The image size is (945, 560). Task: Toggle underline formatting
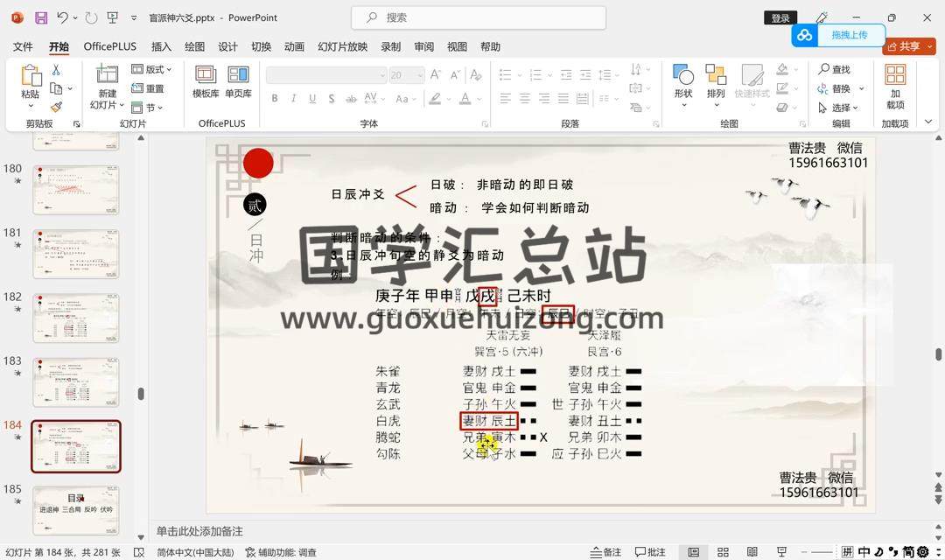click(x=312, y=98)
